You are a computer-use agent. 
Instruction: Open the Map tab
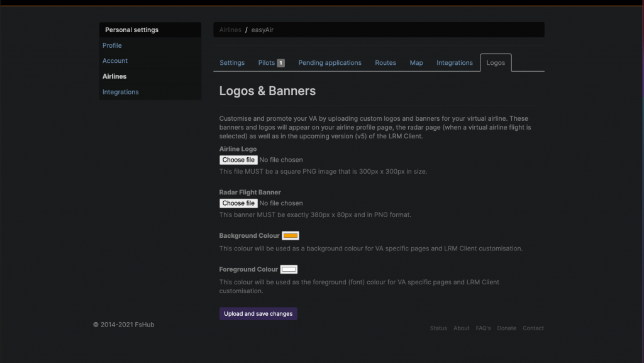[x=416, y=63]
